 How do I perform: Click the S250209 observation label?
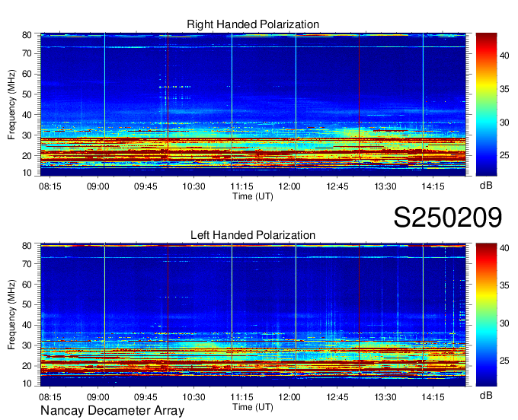coord(448,218)
